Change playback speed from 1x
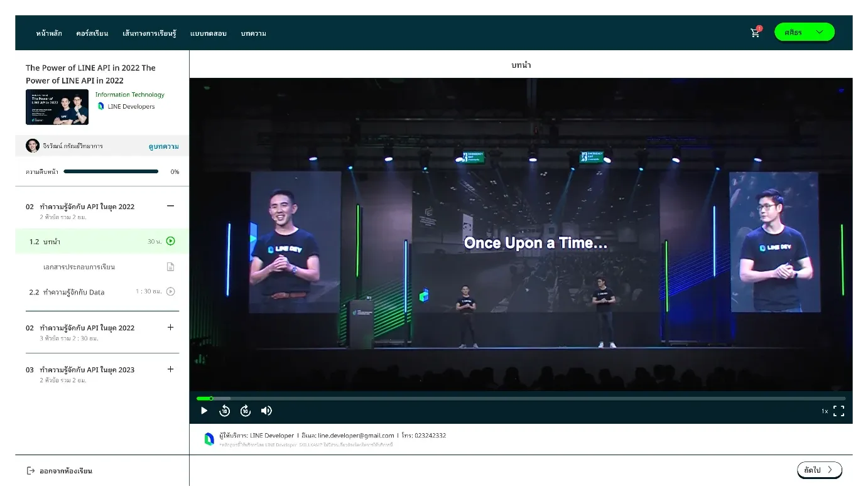 tap(824, 411)
